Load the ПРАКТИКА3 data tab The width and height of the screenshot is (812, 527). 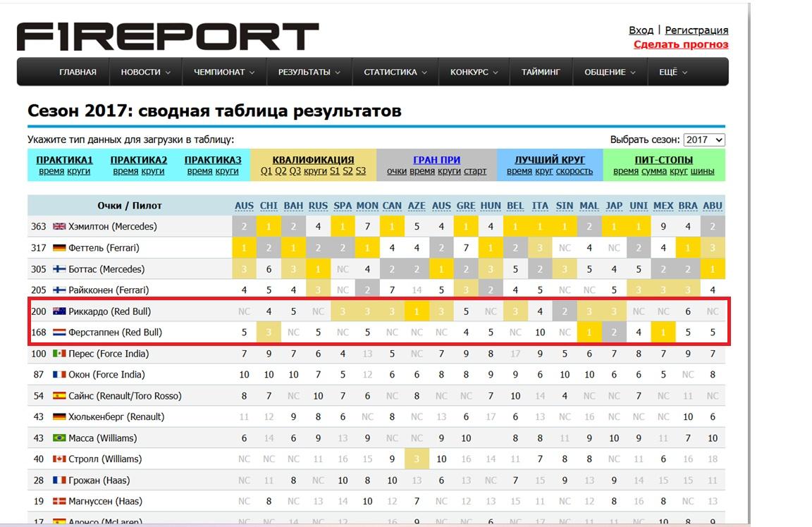click(x=213, y=160)
